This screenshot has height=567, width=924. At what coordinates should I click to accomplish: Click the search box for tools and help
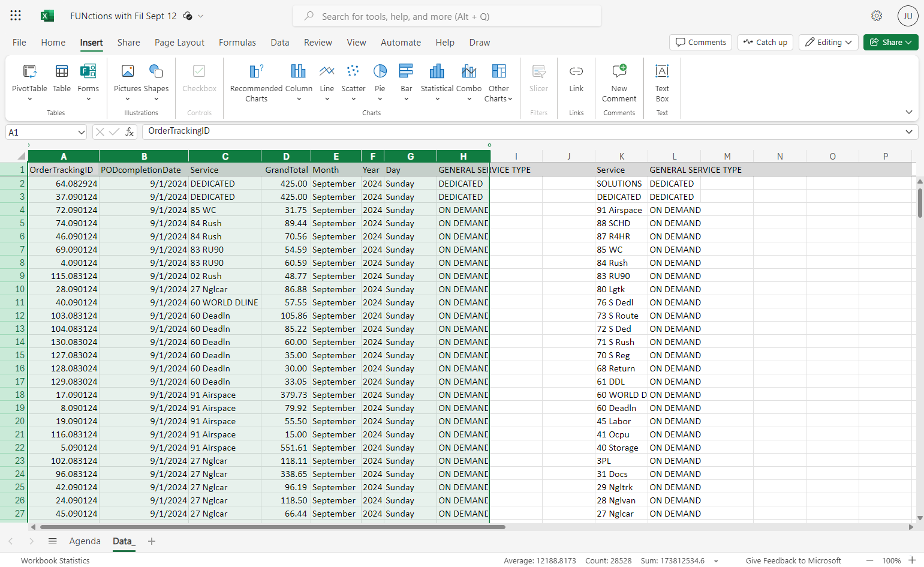[x=447, y=16]
